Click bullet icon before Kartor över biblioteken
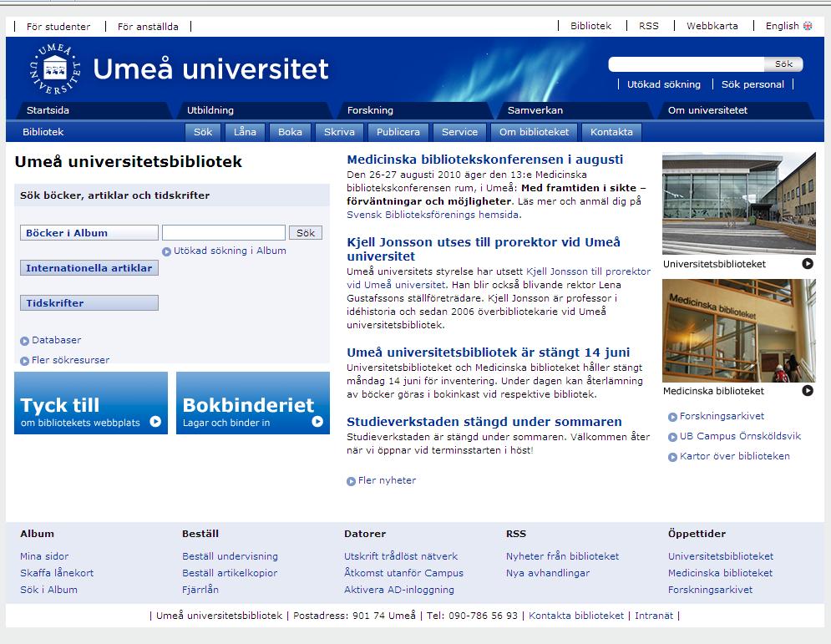This screenshot has height=644, width=831. (672, 457)
